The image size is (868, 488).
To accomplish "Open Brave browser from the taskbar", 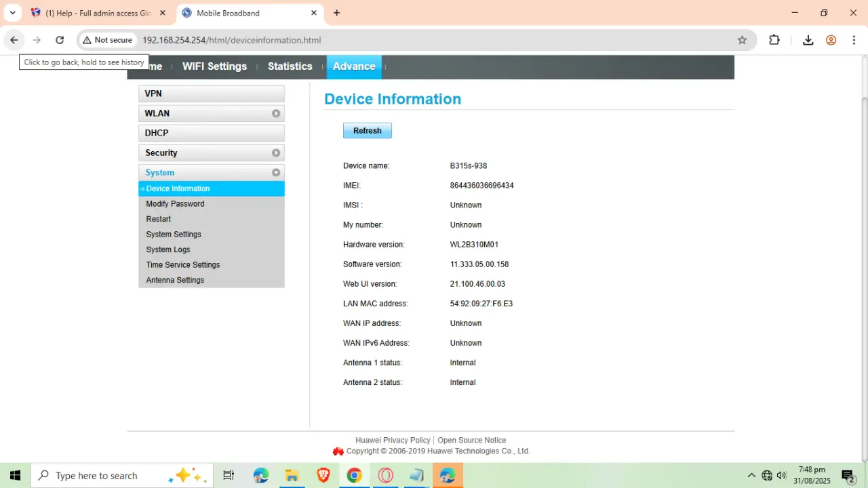I will click(x=323, y=475).
